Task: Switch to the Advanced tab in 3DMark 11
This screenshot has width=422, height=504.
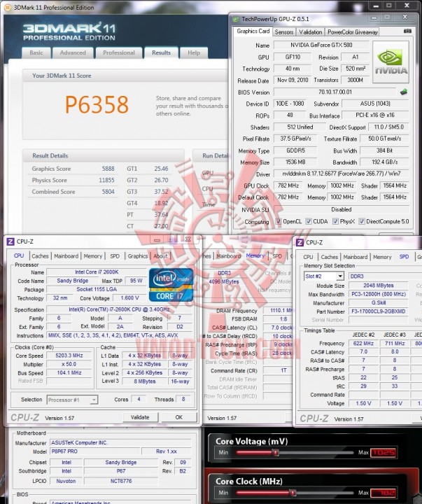Action: click(x=73, y=52)
